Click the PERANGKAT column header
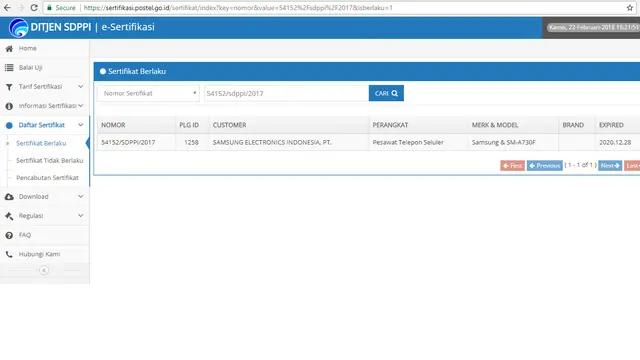The height and width of the screenshot is (360, 640). (x=390, y=125)
